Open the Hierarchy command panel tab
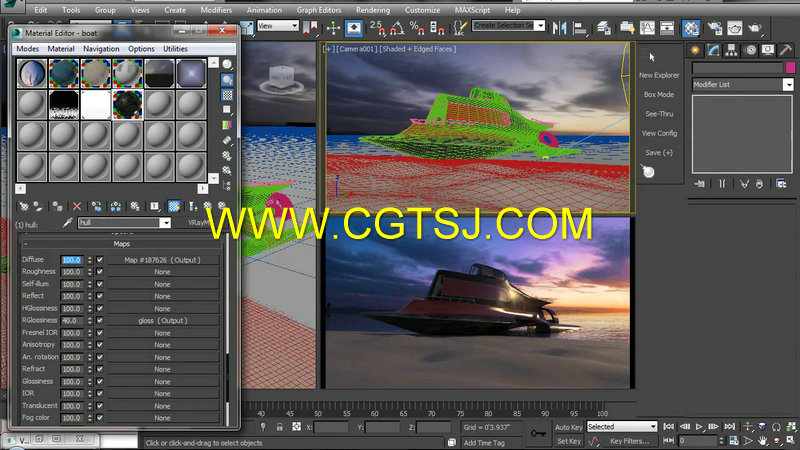The width and height of the screenshot is (800, 450). click(x=732, y=50)
